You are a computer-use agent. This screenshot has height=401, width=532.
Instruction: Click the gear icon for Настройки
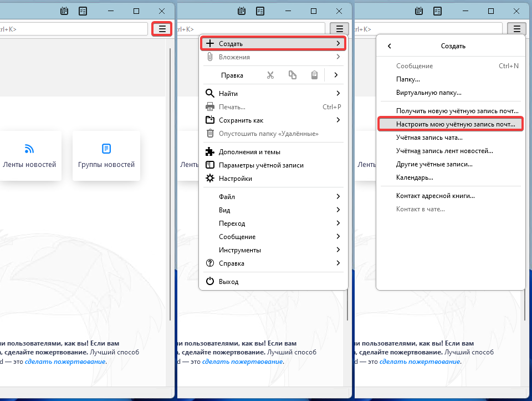[210, 178]
